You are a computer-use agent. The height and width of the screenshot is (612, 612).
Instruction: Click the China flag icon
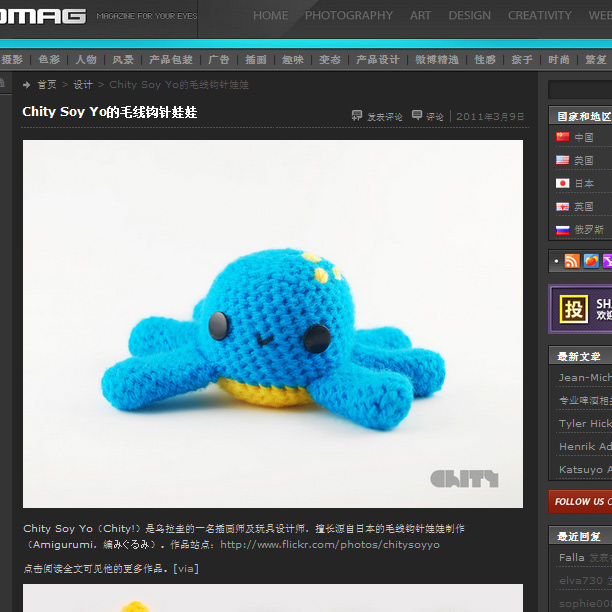[562, 137]
